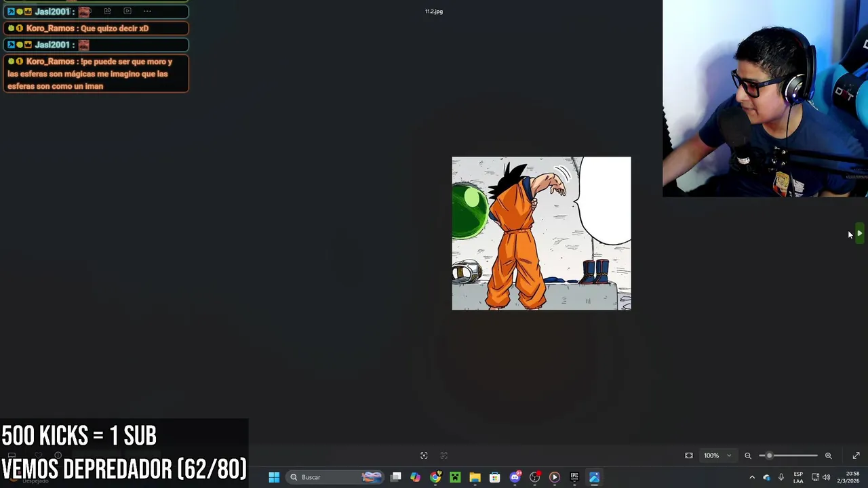Click the "500 KICKS = 1 SUB" text
Image resolution: width=868 pixels, height=488 pixels.
(79, 435)
